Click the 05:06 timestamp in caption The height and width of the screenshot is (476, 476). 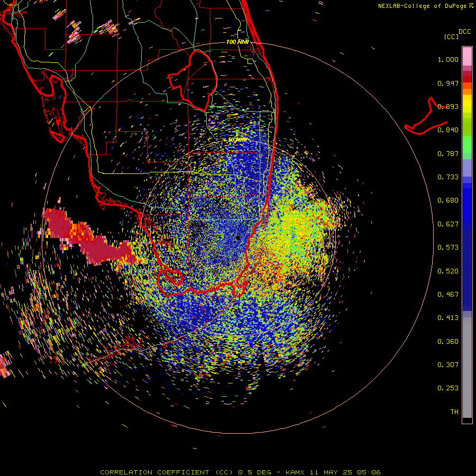(x=370, y=472)
